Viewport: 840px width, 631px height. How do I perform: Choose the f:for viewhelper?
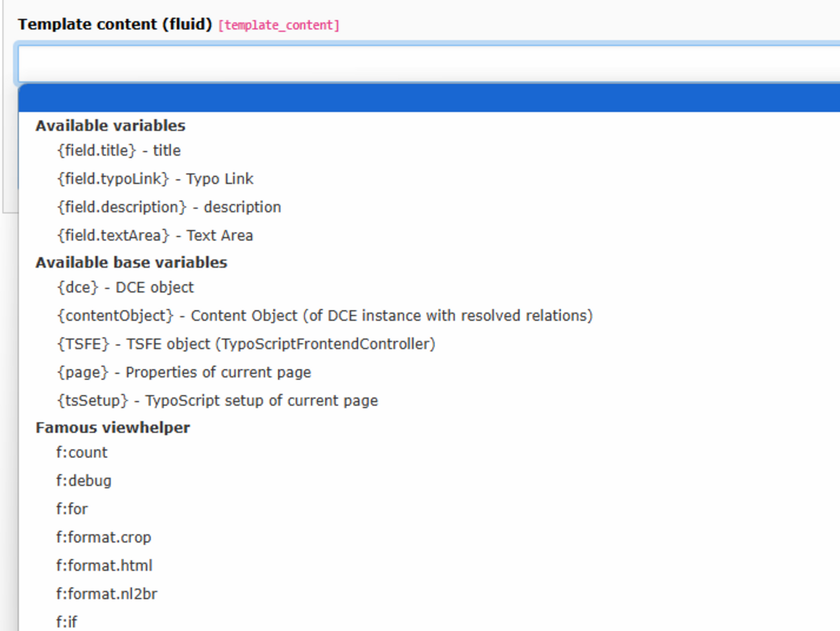[x=429, y=509]
